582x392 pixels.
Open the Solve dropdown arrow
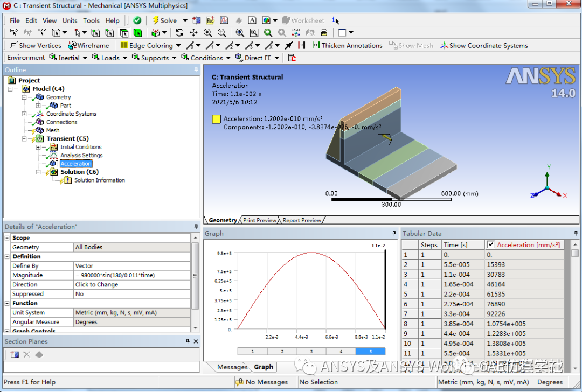[185, 20]
